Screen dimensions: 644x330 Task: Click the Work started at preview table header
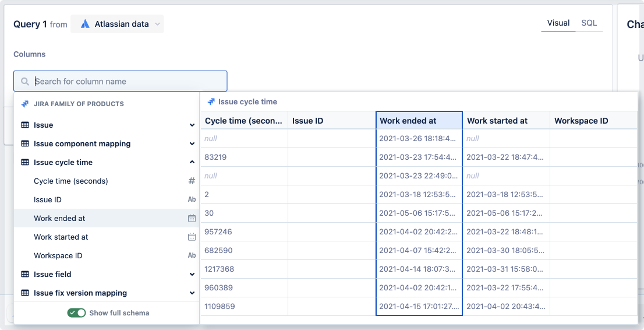coord(507,121)
